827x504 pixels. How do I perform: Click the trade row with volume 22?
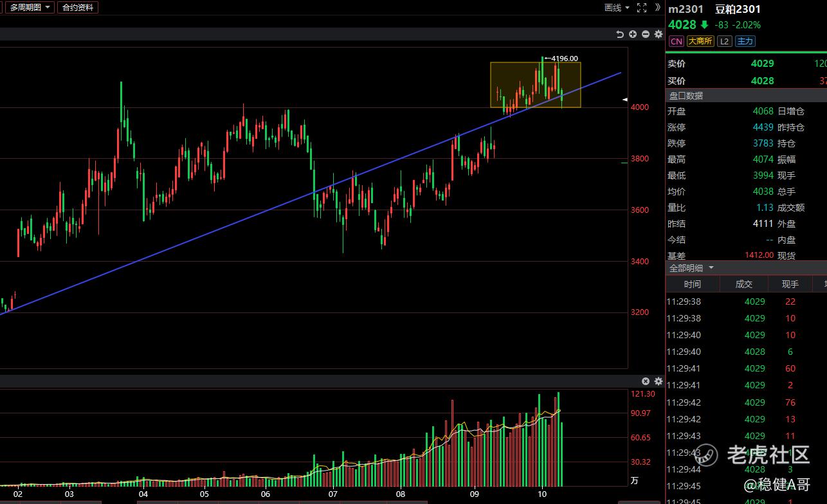point(746,301)
